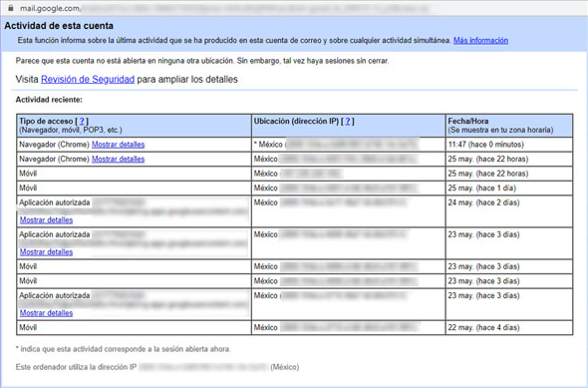
Task: Click help question mark beside Ubicación (dirección IP)
Action: [x=348, y=122]
